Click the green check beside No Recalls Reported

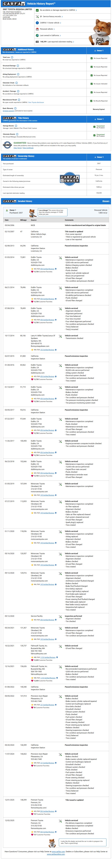91,101
